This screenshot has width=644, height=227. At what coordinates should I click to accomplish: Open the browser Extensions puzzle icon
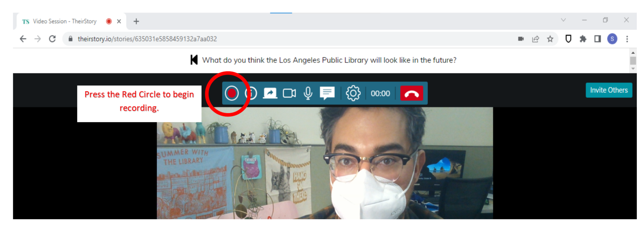point(583,39)
